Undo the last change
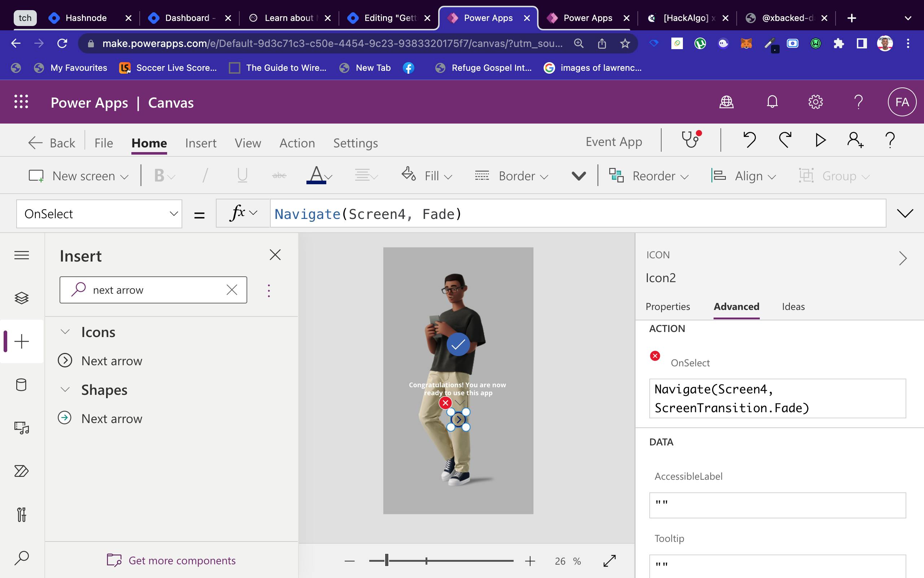 749,139
